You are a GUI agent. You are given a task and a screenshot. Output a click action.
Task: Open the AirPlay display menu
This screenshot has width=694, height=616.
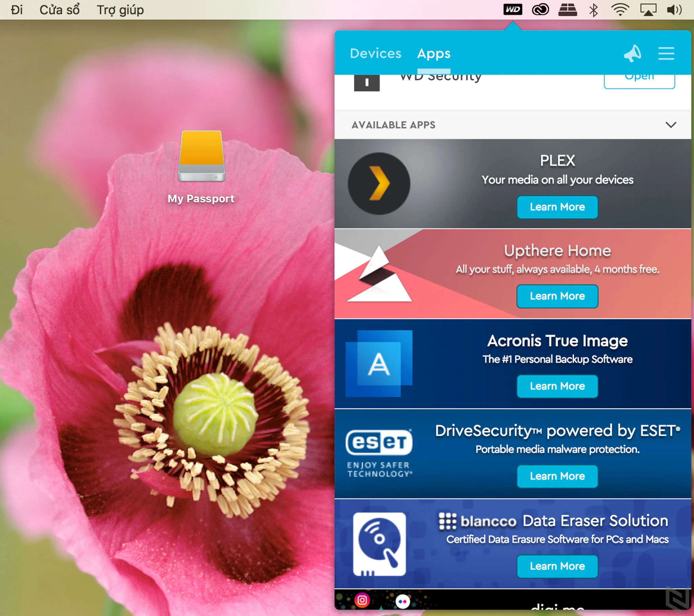[648, 9]
